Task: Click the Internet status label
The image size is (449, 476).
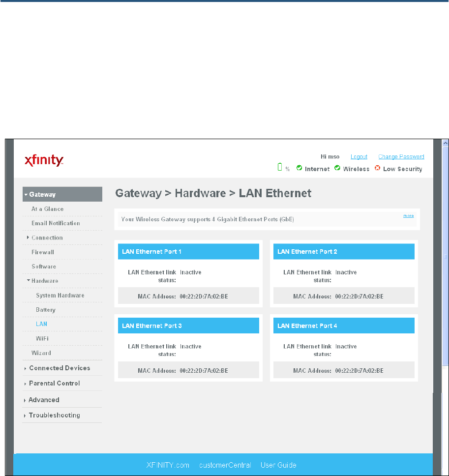Action: (x=317, y=169)
